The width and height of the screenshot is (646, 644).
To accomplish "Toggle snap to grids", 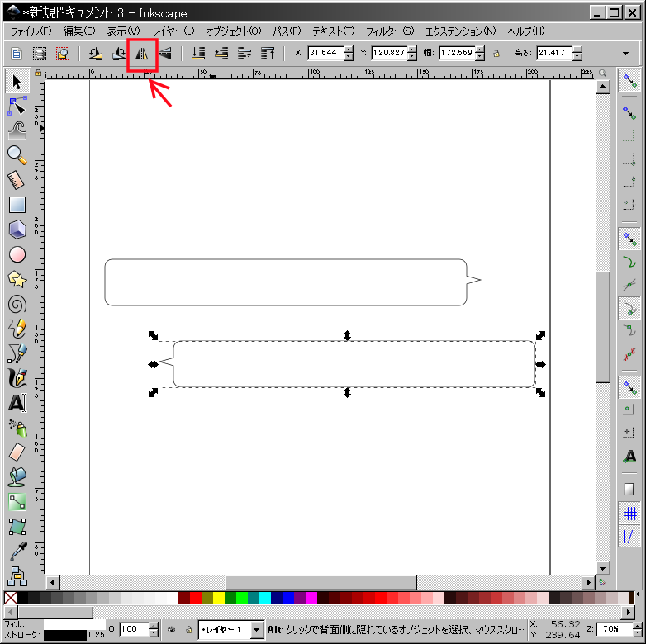I will [x=629, y=513].
